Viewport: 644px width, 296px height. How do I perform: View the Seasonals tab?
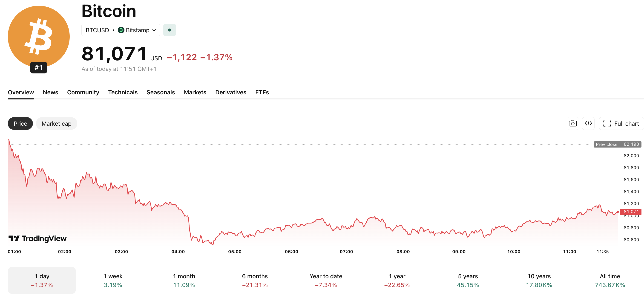click(x=161, y=92)
